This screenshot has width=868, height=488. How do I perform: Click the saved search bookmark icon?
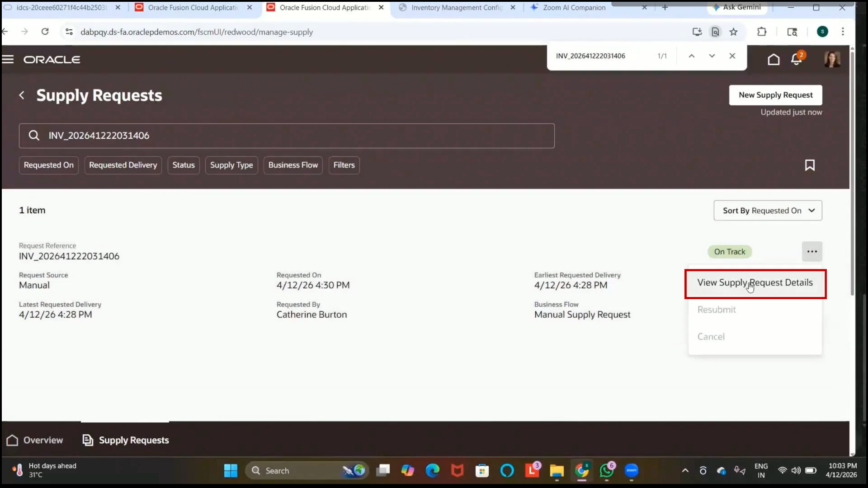pos(810,165)
